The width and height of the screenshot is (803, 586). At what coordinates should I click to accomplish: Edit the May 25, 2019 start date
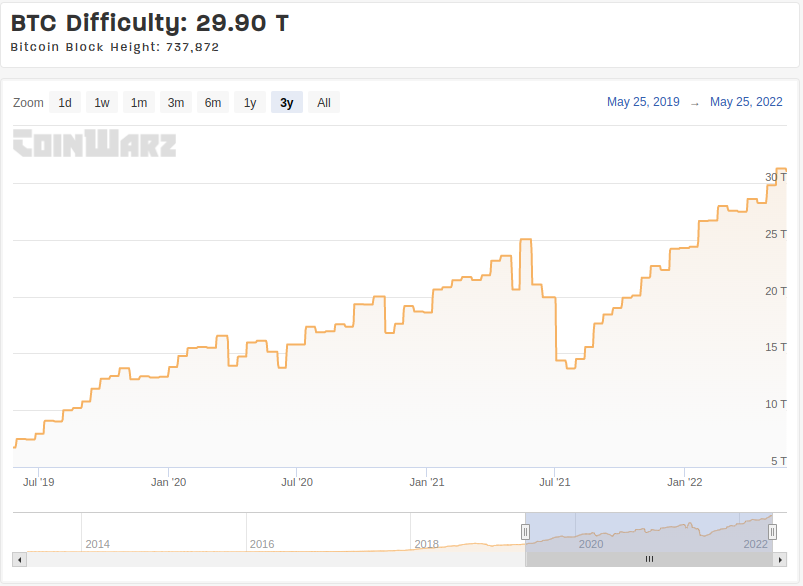tap(643, 102)
